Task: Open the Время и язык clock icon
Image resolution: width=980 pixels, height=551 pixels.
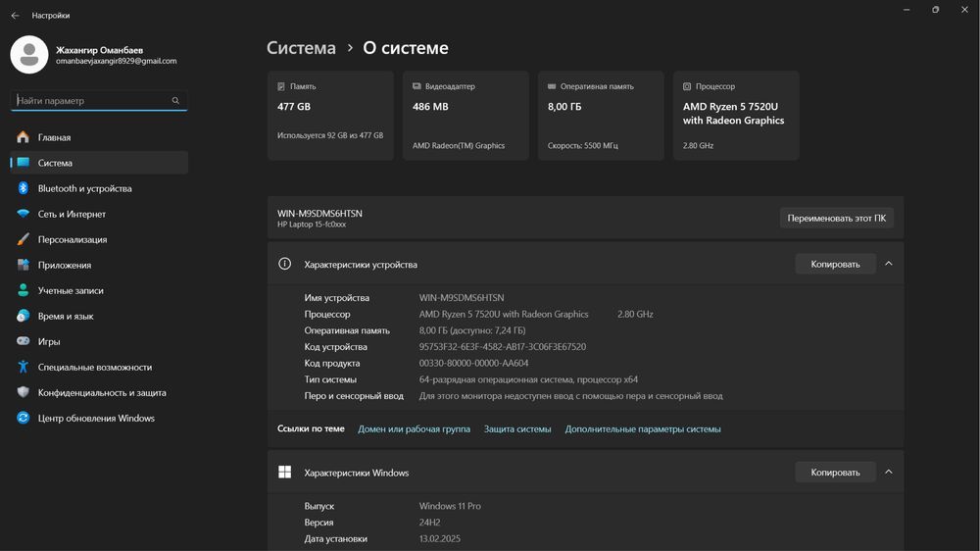Action: [24, 316]
